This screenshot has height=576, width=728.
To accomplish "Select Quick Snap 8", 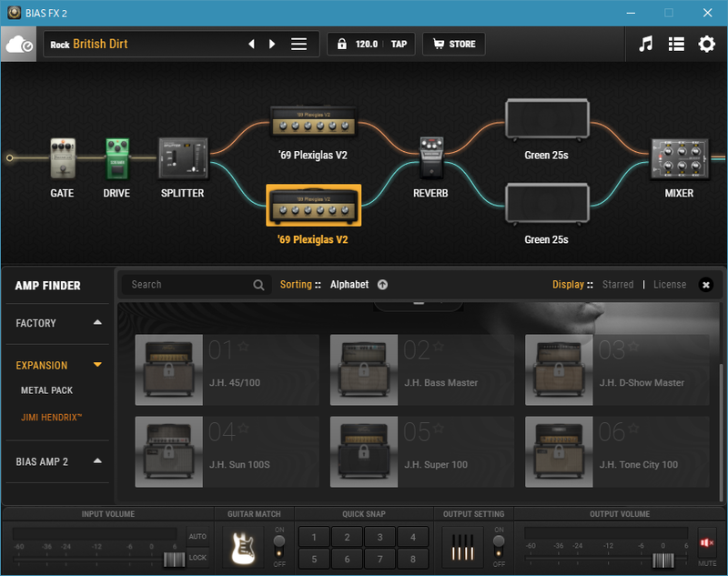I will [413, 559].
